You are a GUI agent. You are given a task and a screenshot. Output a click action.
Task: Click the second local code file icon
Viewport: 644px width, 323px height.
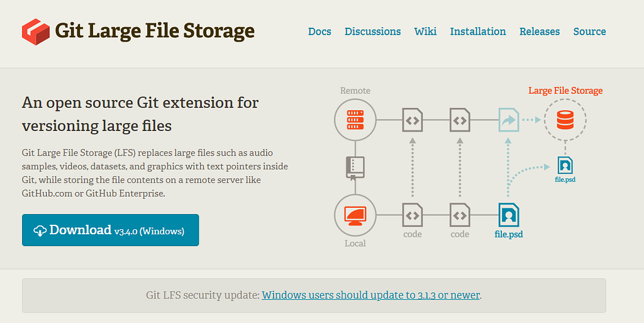(460, 215)
